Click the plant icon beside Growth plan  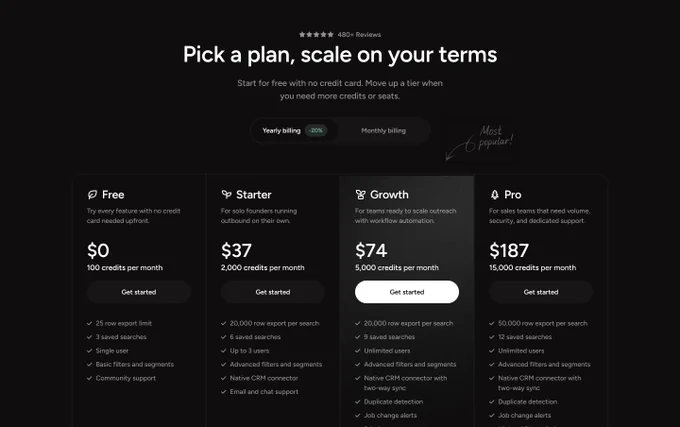[360, 195]
